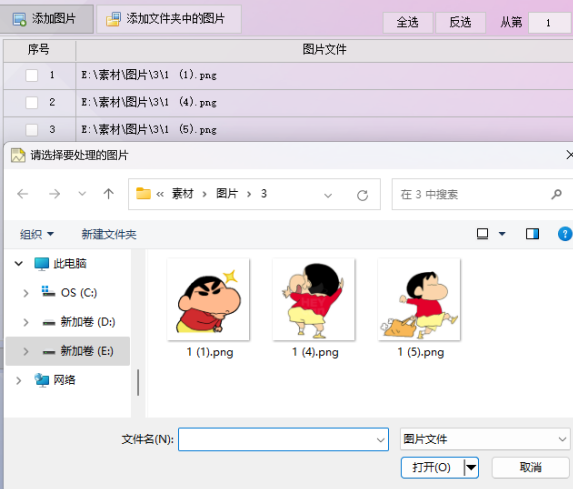The image size is (574, 489).
Task: Click the 序号 column header
Action: (x=39, y=49)
